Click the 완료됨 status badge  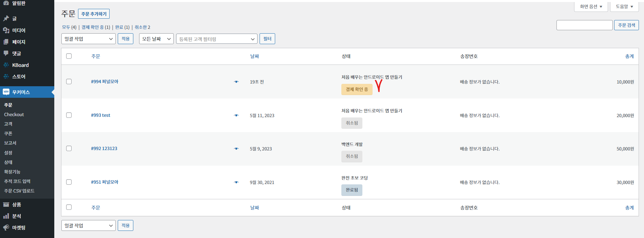coord(352,190)
